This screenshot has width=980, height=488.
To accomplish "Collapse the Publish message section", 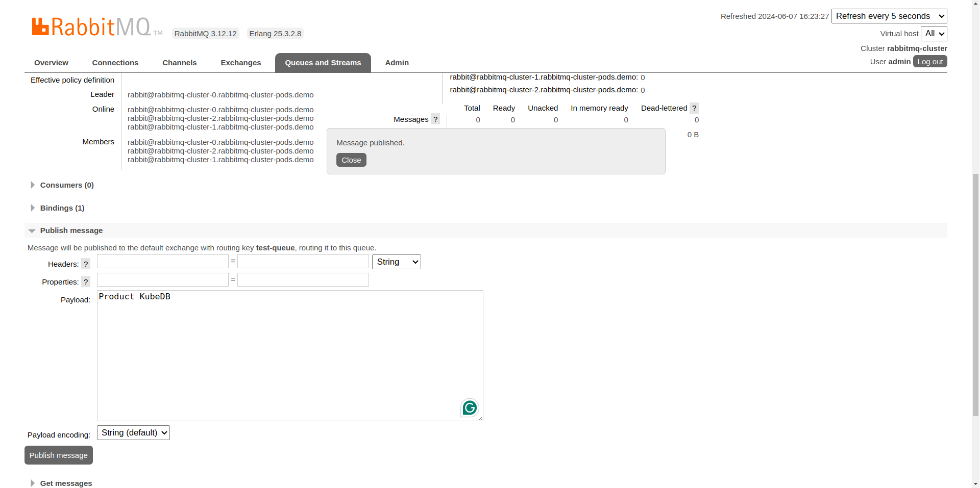I will pyautogui.click(x=71, y=230).
